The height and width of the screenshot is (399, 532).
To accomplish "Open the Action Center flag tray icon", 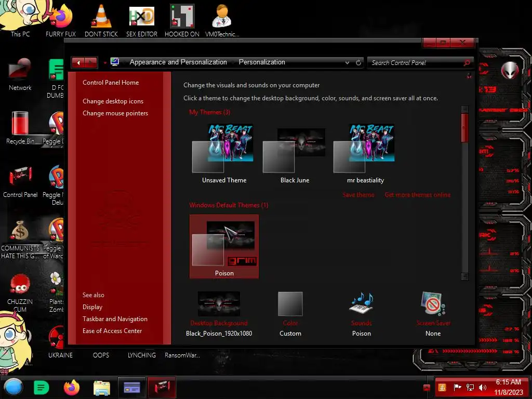I will tap(457, 387).
